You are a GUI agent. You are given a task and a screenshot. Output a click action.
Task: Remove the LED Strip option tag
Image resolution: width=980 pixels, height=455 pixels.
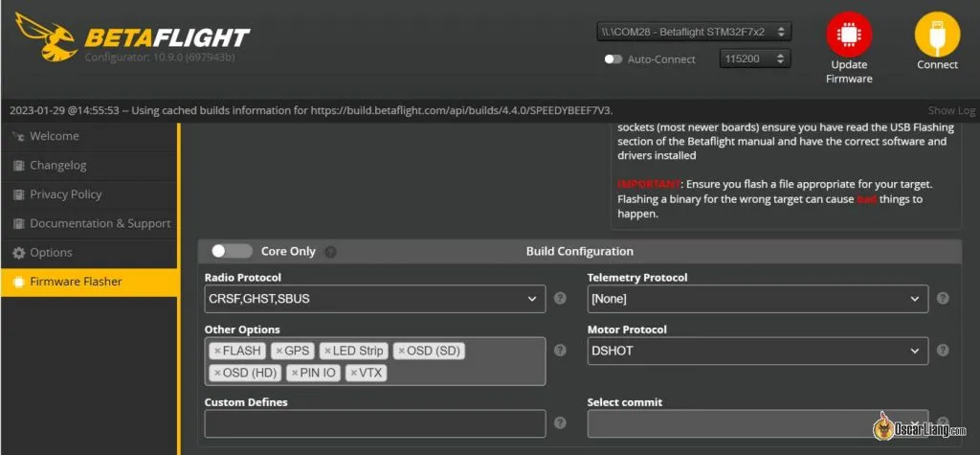coord(327,352)
